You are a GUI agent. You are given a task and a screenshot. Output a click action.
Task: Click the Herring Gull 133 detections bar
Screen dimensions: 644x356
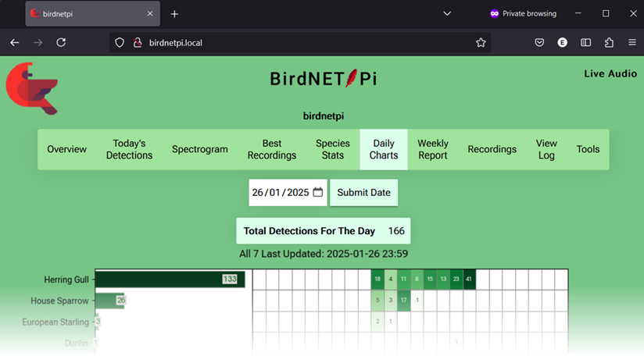pos(170,279)
